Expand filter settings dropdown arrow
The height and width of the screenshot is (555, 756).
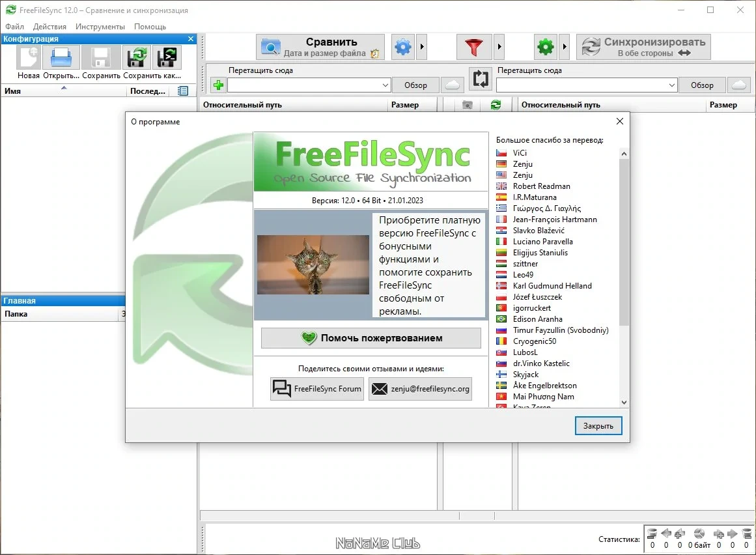(499, 47)
